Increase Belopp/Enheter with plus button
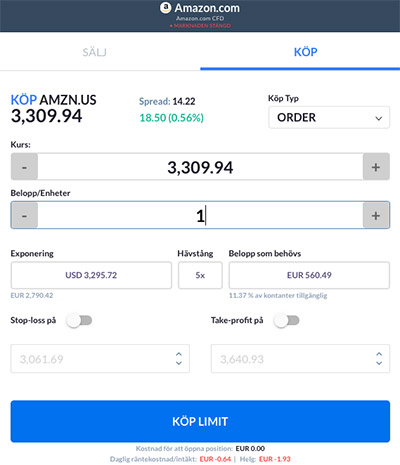This screenshot has width=400, height=465. [376, 215]
